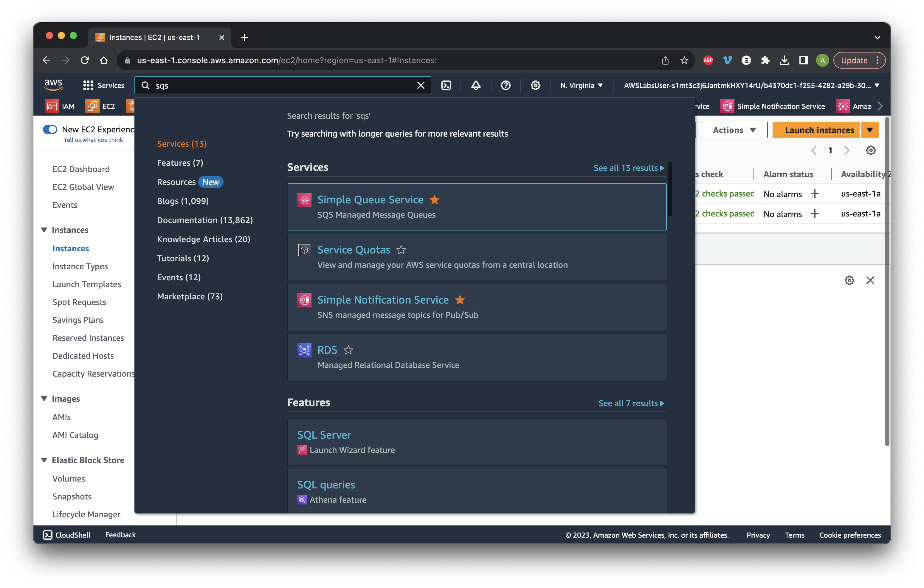Open Volumes in sidebar
Viewport: 924px width, 588px height.
click(x=69, y=478)
